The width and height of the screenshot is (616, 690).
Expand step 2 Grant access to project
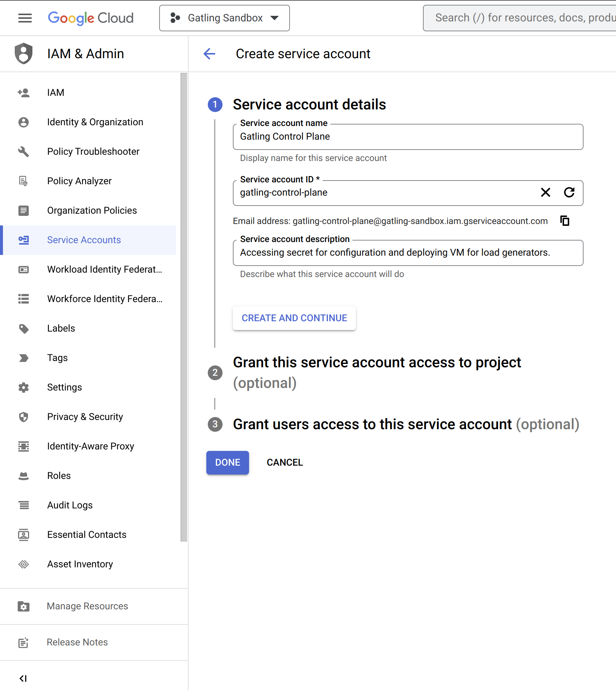(377, 372)
